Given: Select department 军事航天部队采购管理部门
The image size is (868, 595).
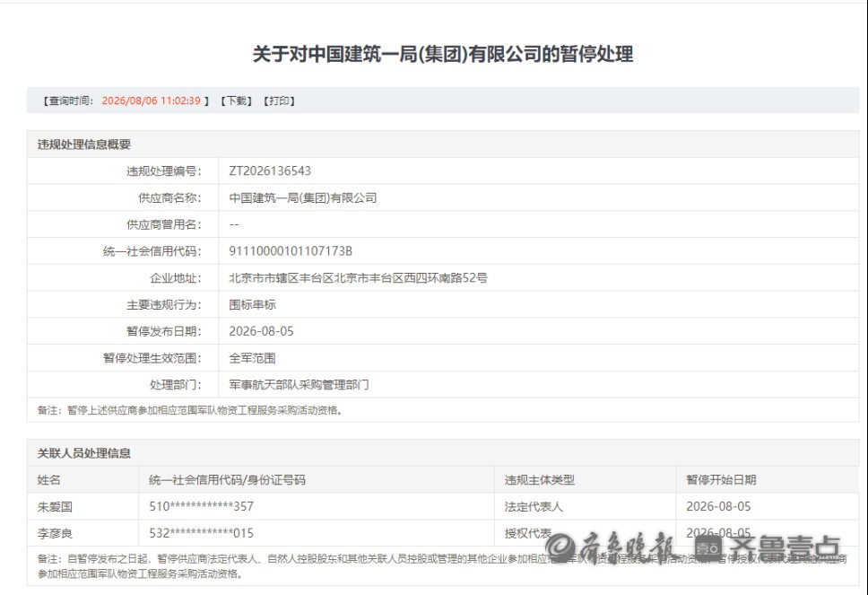Looking at the screenshot, I should click(x=299, y=384).
